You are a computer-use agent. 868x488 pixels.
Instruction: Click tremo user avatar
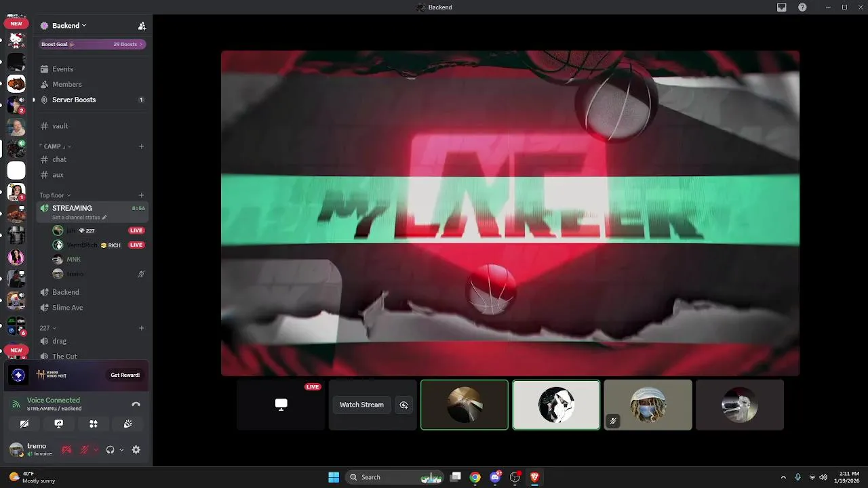click(x=16, y=449)
